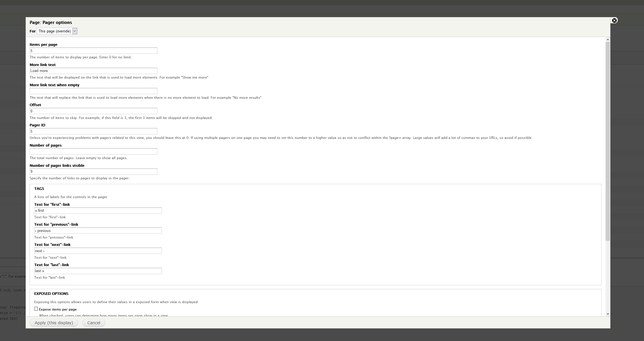Apply changes with 'Apply (this display)' button

[x=54, y=323]
